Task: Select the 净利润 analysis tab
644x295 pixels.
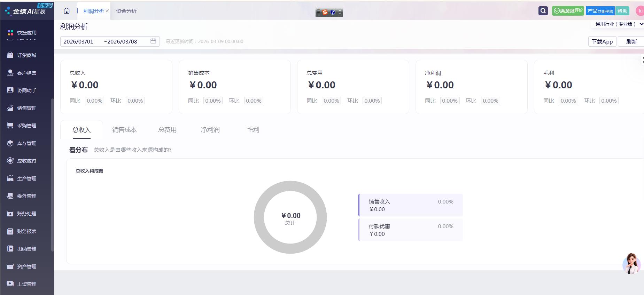Action: pyautogui.click(x=210, y=130)
